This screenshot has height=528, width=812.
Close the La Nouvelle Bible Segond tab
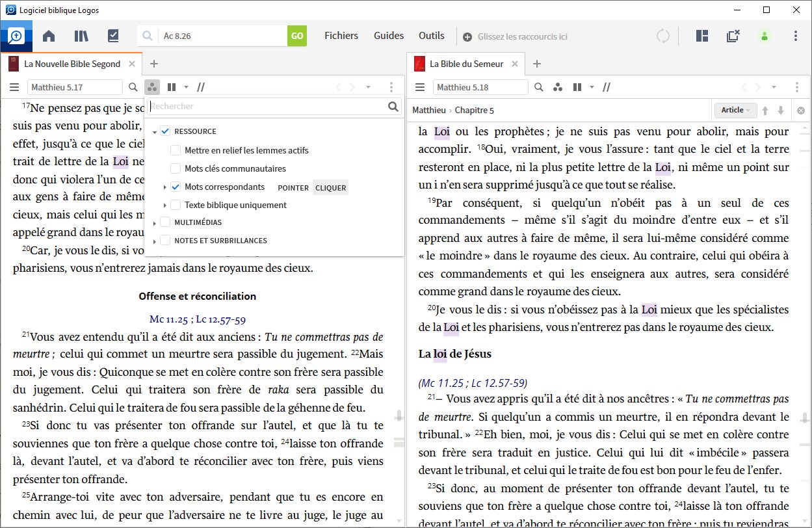pyautogui.click(x=132, y=64)
